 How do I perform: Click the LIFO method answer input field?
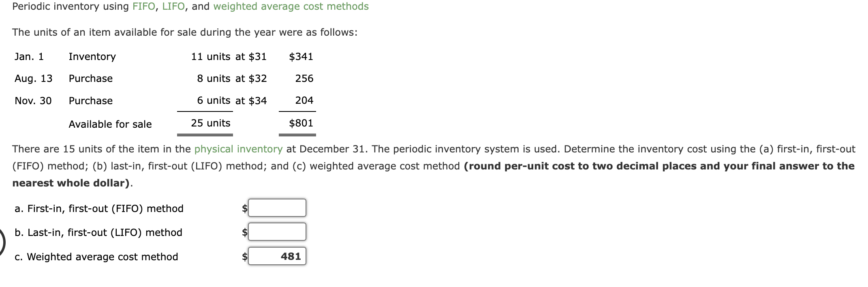coord(277,232)
